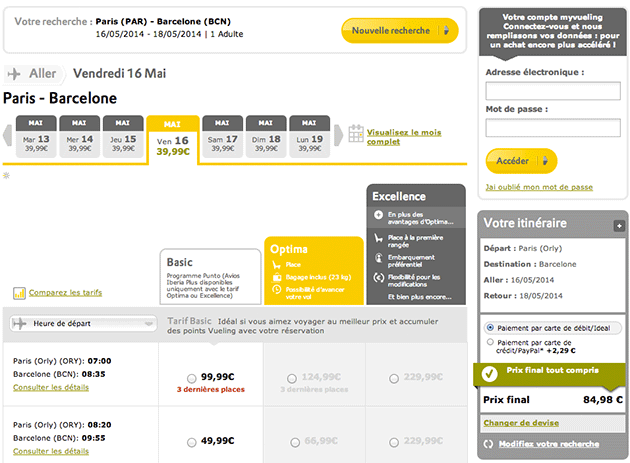
Task: Open Consulter les détails for 07:00 flight
Action: click(51, 387)
